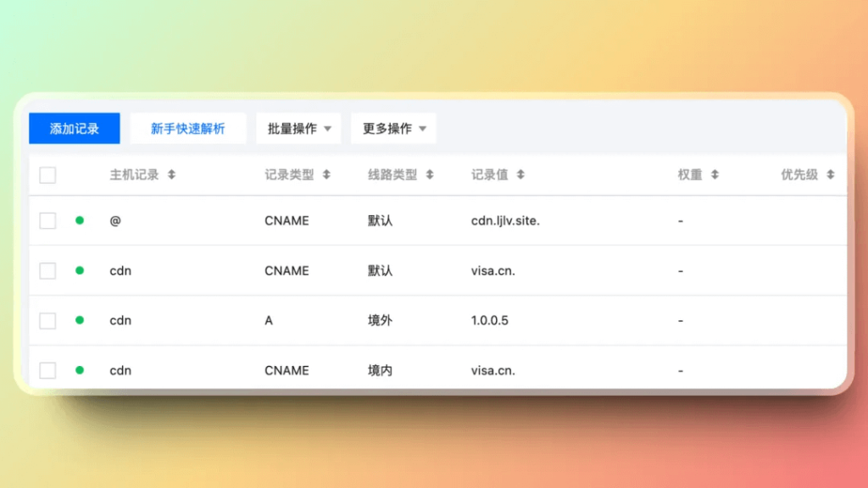Click the 境内 line type cell

pos(381,370)
